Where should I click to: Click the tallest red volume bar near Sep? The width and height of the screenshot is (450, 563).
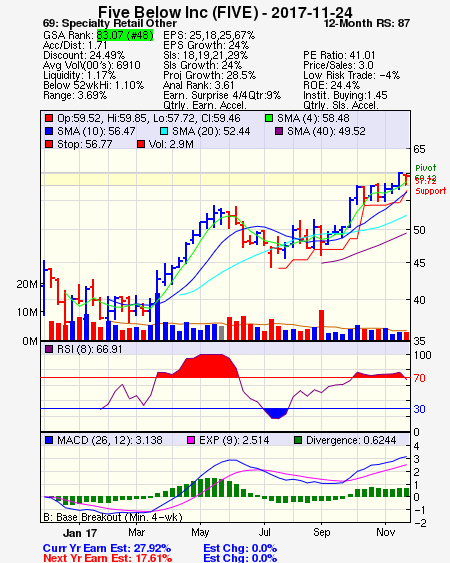tap(321, 325)
